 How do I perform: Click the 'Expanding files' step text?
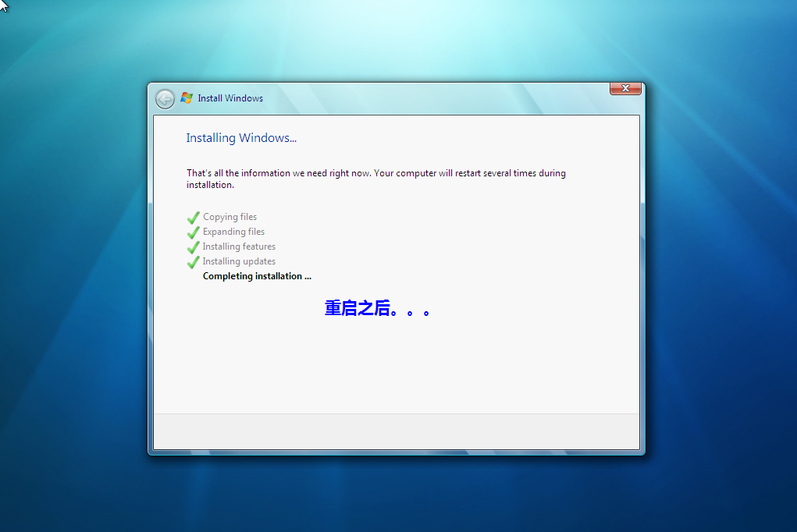click(x=234, y=232)
